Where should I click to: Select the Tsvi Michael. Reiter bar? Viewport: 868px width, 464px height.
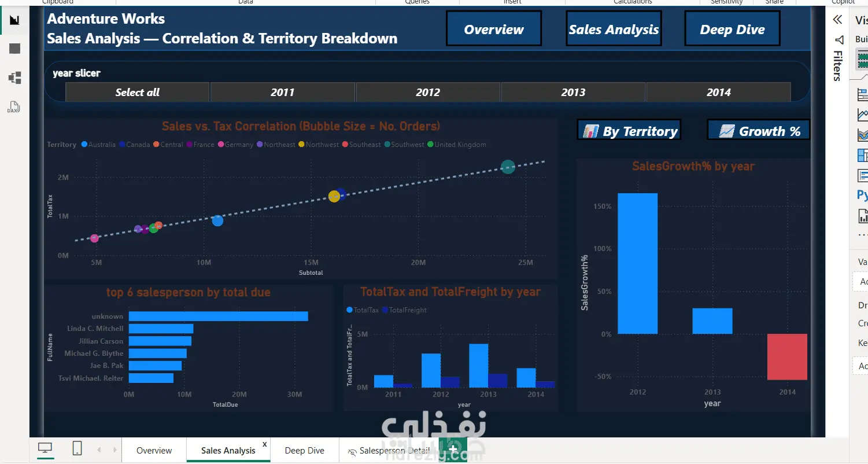151,378
